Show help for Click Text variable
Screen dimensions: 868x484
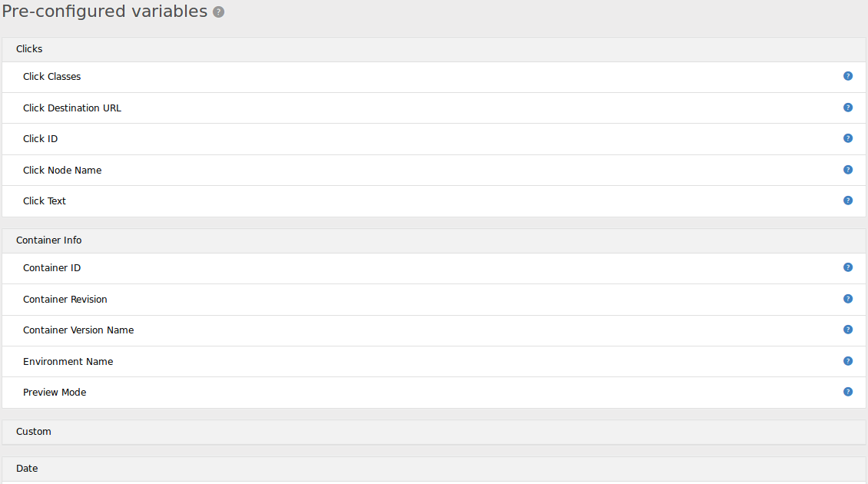coord(848,201)
